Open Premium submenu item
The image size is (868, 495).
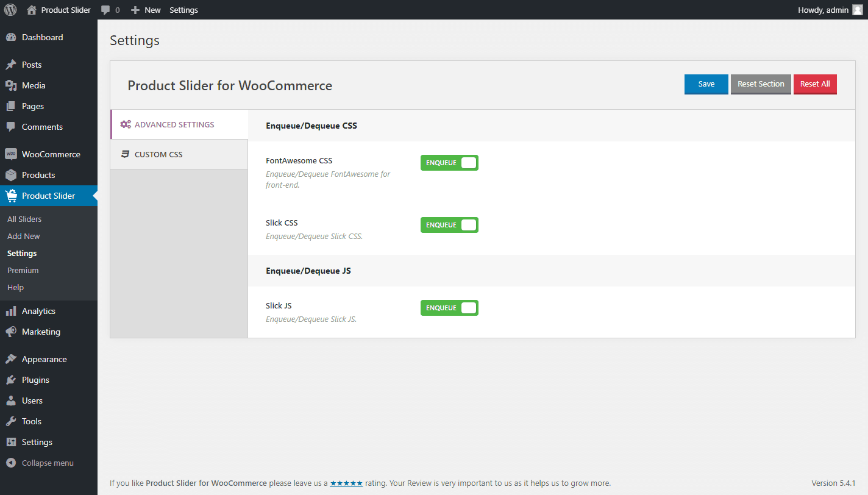point(23,270)
